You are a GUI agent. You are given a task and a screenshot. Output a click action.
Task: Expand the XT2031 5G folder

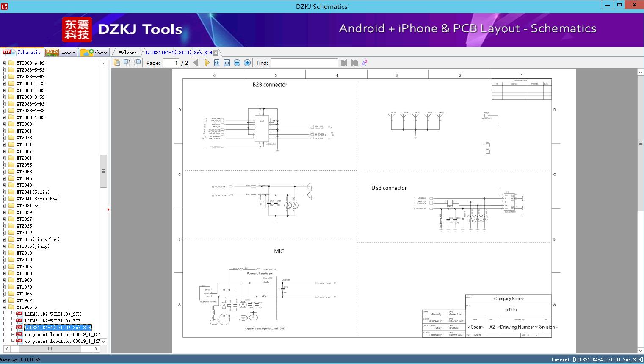[x=5, y=206]
